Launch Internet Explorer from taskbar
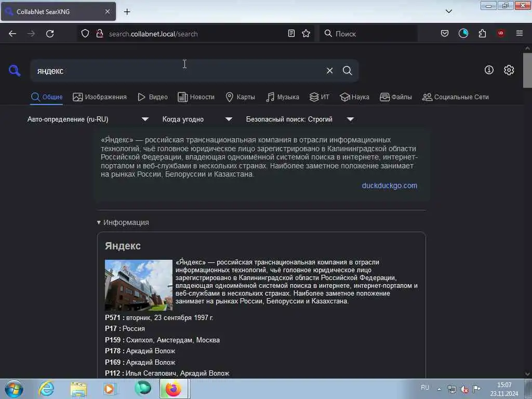 46,389
